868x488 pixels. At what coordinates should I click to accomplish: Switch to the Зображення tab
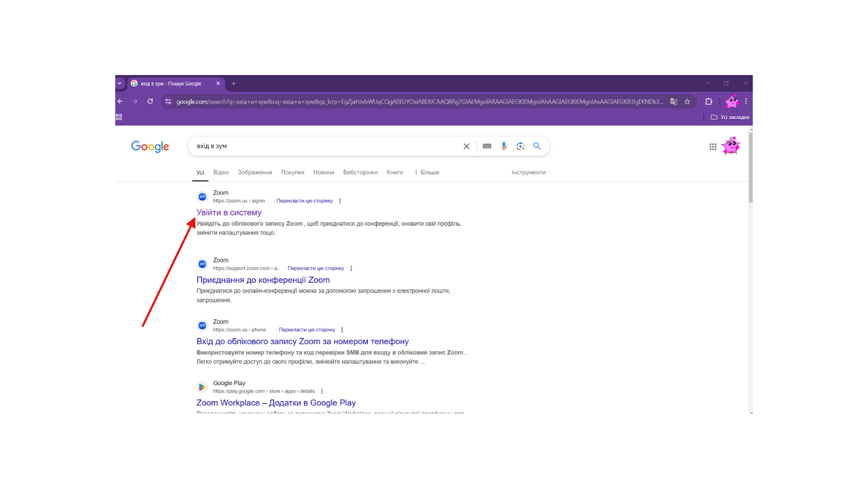click(x=255, y=172)
